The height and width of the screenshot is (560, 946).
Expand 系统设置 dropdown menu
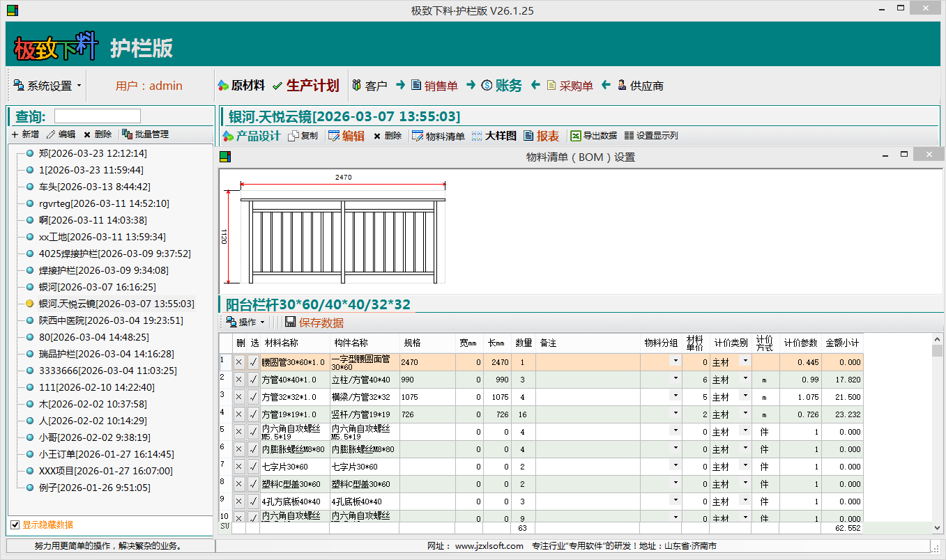tap(47, 86)
